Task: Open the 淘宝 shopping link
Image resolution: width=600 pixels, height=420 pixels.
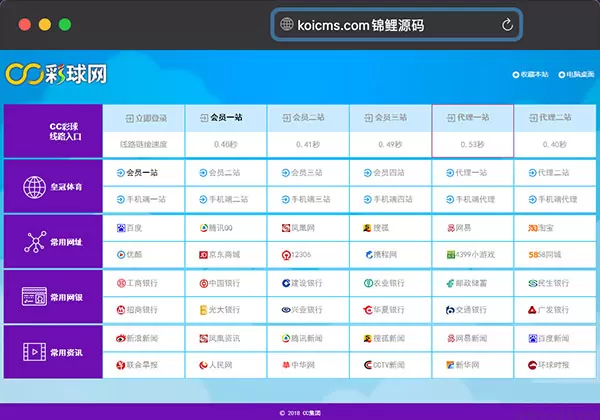Action: coord(547,228)
